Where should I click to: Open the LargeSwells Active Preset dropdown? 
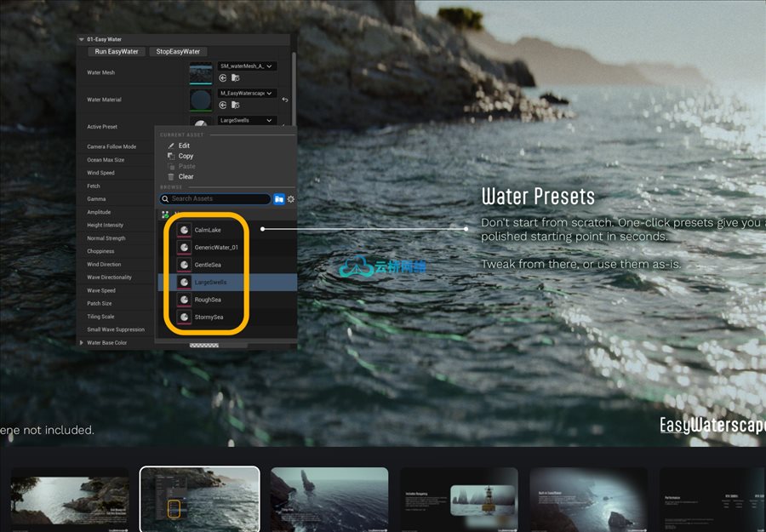(247, 120)
